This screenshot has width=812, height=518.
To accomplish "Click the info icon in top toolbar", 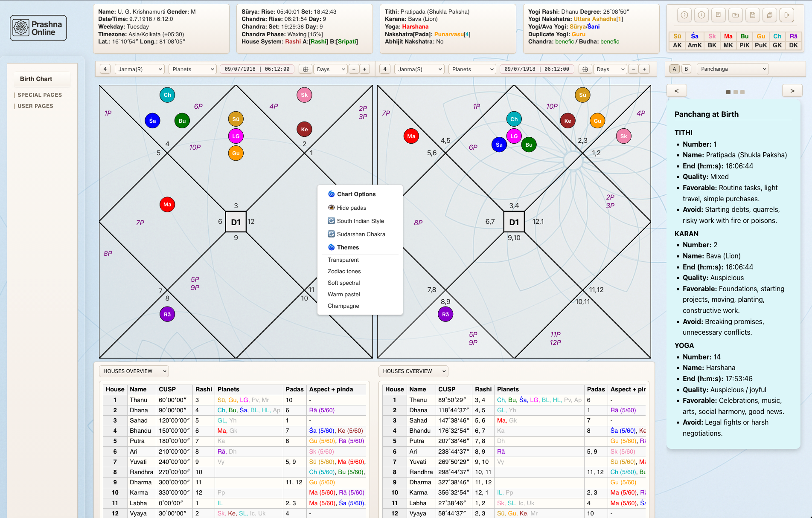I will coord(701,15).
